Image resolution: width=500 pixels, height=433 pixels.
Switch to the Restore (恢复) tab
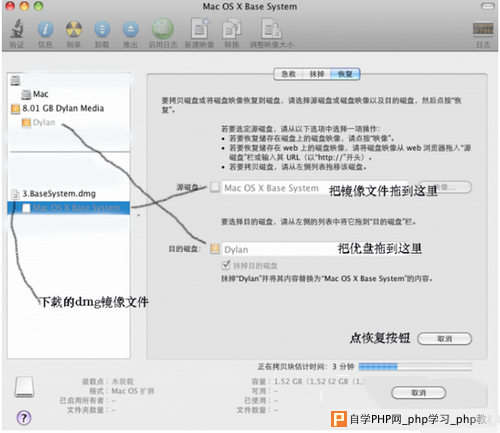[345, 74]
